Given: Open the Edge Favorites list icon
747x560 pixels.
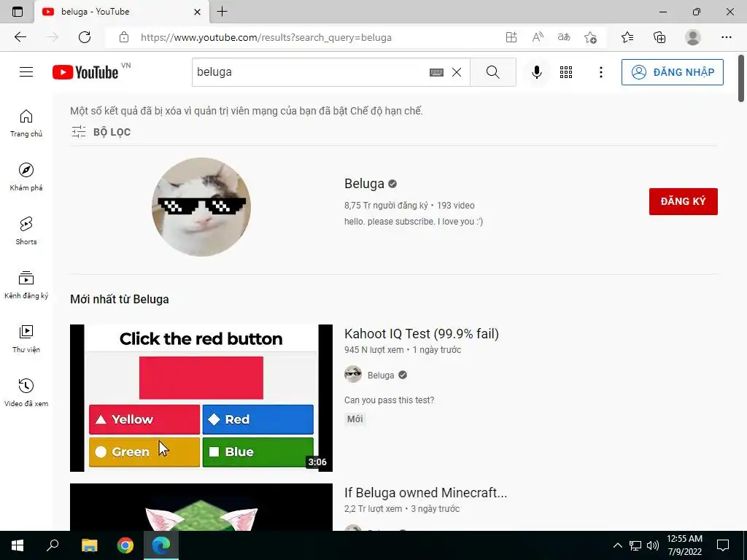Looking at the screenshot, I should (627, 37).
